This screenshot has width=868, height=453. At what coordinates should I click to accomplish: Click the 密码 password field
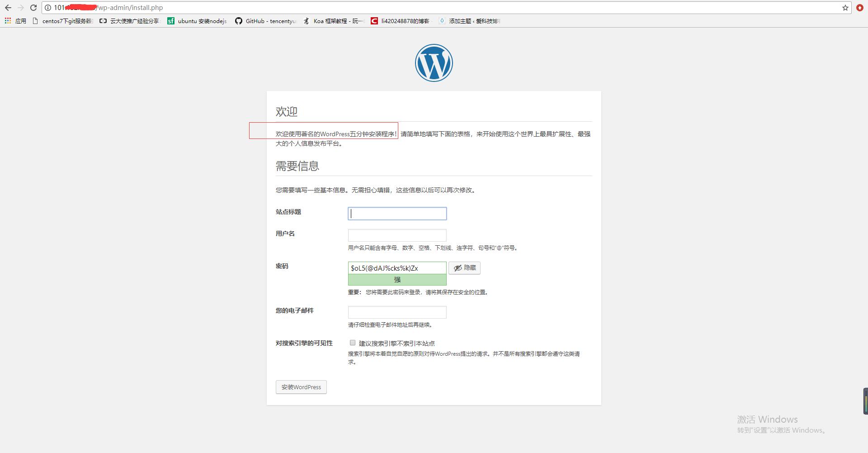click(x=397, y=268)
